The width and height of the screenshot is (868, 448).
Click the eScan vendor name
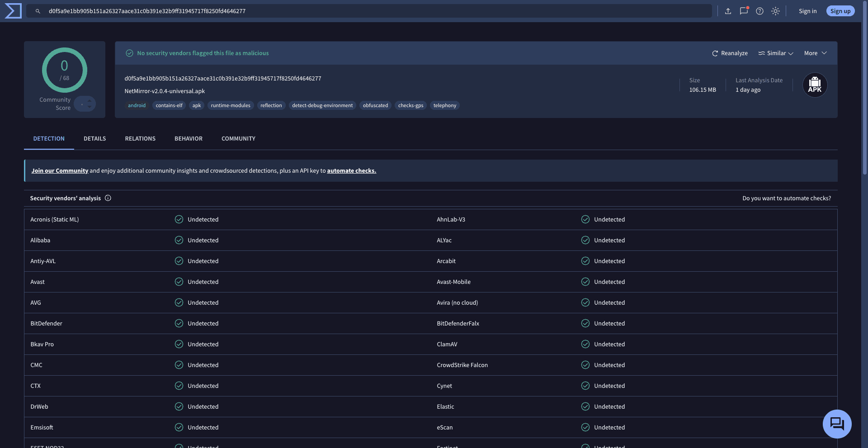(x=445, y=428)
